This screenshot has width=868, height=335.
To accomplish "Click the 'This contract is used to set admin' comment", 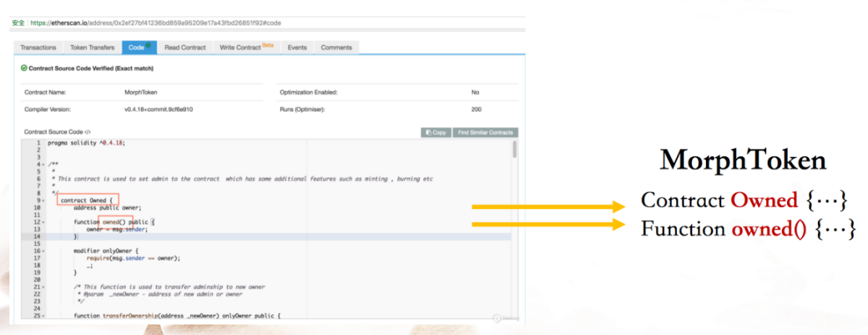I will (244, 179).
